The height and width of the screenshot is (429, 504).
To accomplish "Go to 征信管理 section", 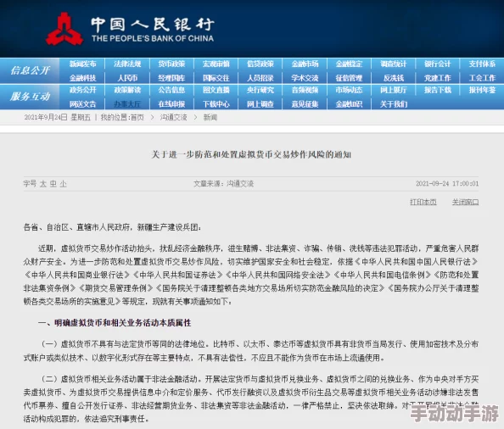I will coord(349,78).
